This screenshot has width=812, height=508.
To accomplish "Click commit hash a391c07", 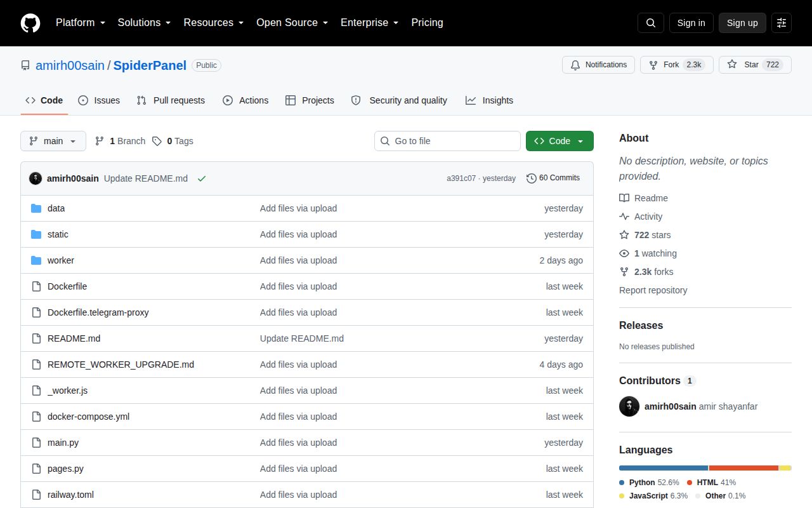I will click(461, 178).
